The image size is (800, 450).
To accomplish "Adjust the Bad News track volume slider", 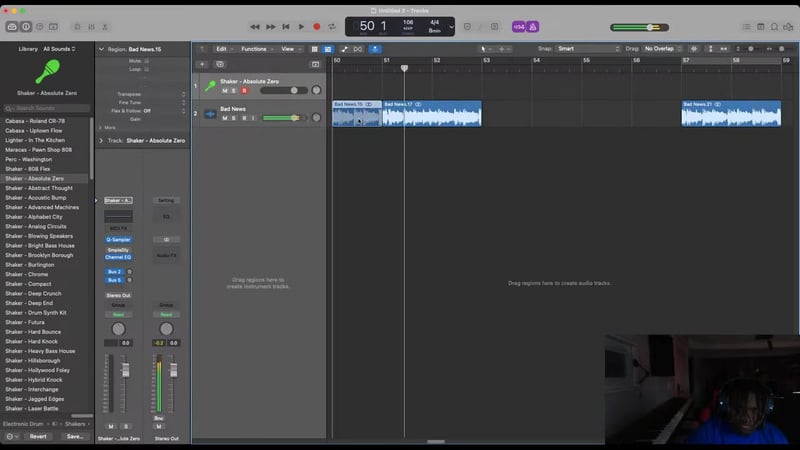I will 285,118.
